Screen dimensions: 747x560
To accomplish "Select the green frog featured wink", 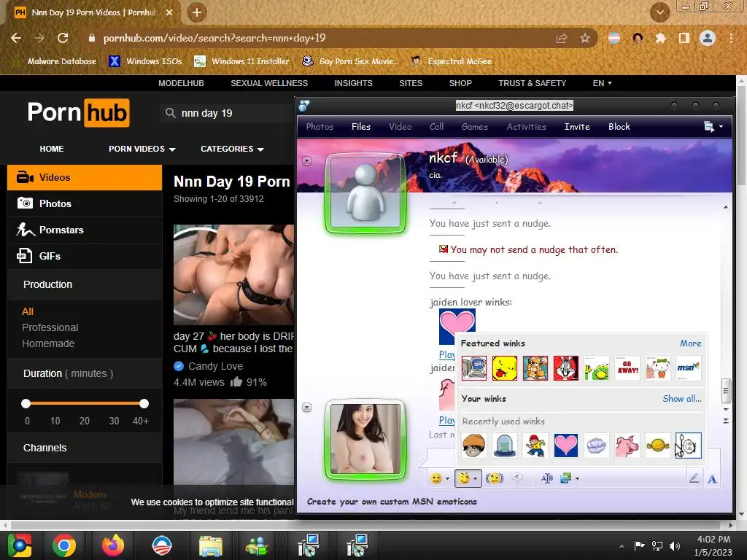I will click(x=597, y=368).
